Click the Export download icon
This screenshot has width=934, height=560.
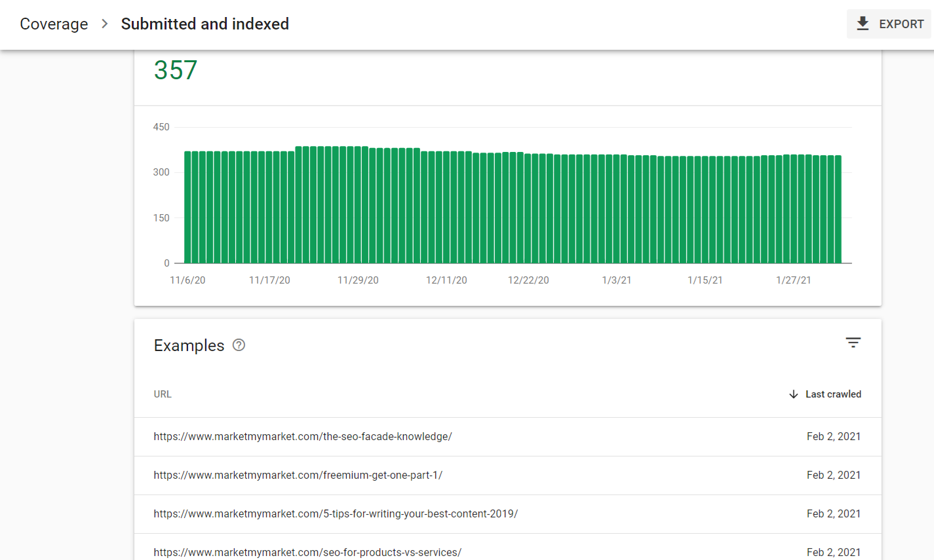[x=863, y=24]
